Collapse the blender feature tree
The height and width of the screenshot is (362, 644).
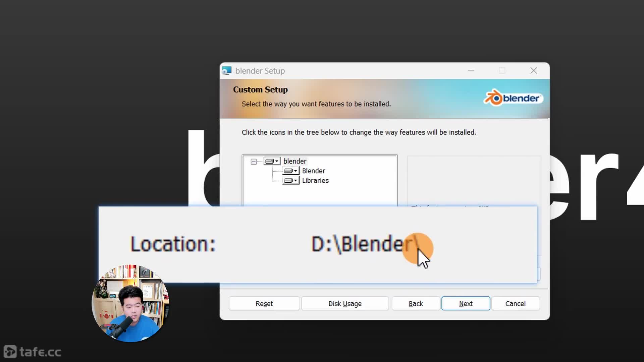click(254, 162)
